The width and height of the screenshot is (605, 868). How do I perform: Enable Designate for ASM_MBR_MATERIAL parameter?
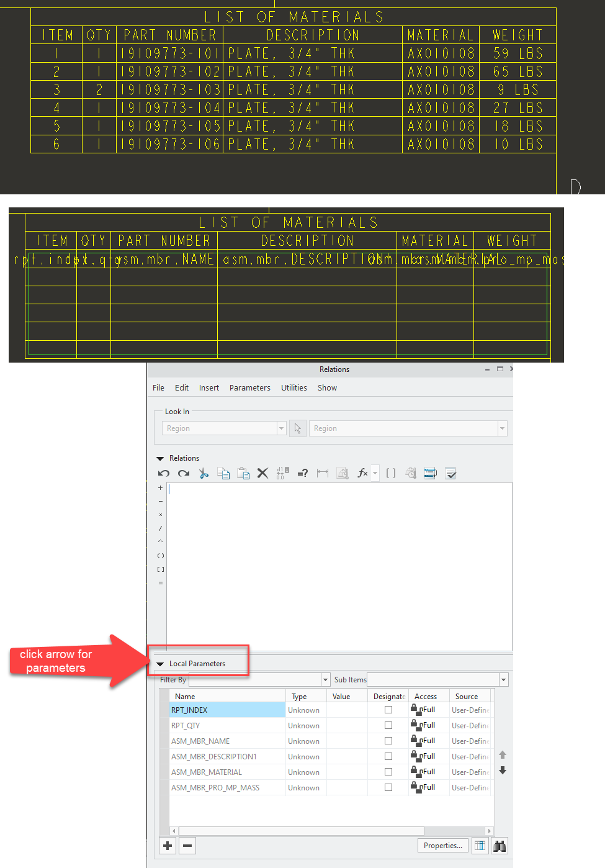[388, 772]
